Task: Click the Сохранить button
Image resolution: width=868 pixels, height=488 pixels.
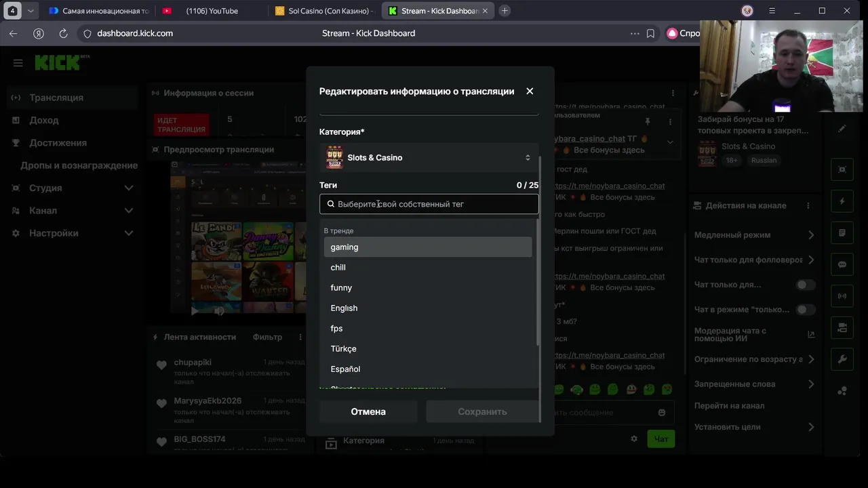Action: 482,411
